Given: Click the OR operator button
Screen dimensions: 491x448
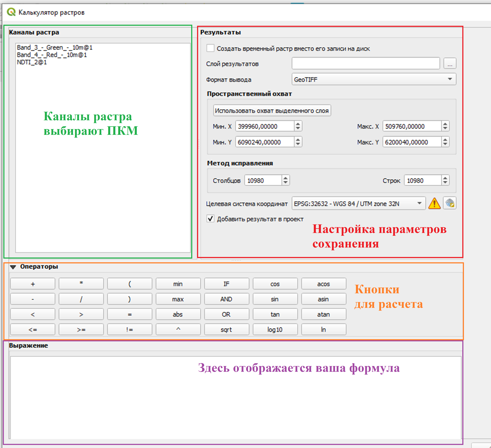Looking at the screenshot, I should click(227, 314).
